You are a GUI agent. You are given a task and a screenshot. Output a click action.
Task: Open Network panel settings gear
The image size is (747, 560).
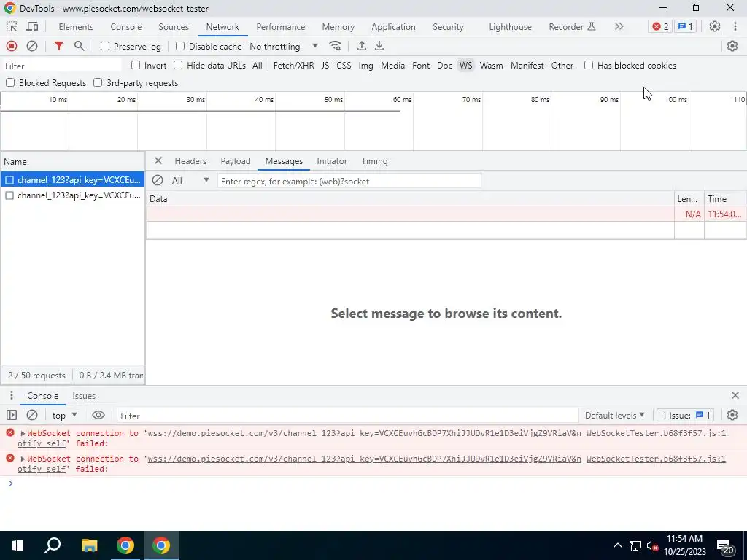coord(732,46)
